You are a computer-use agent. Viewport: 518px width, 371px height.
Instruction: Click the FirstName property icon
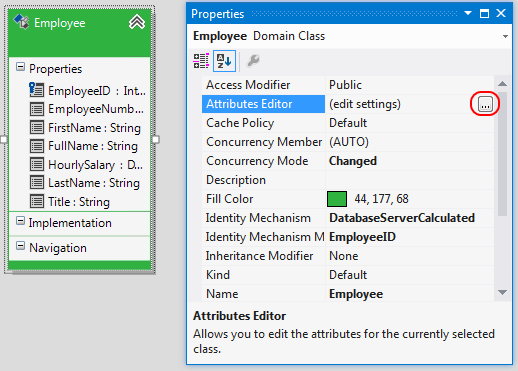[x=37, y=128]
